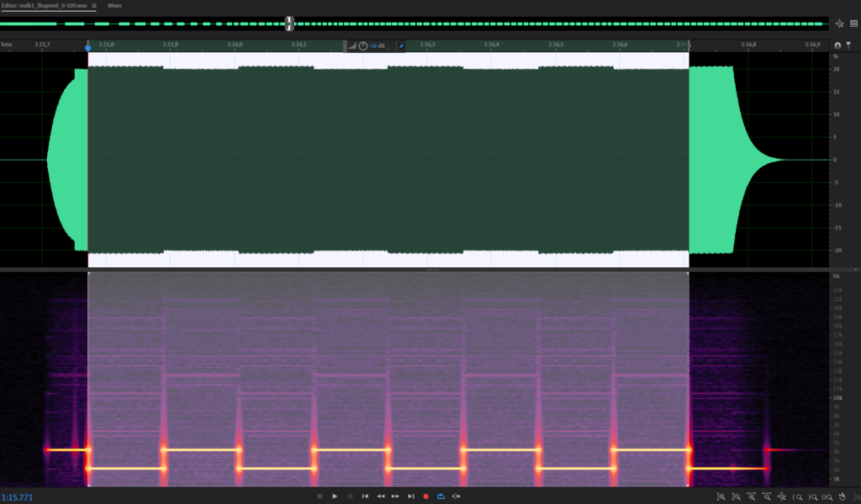Screen dimensions: 861x504
Task: Click the Hz frequency scale label
Action: coord(837,276)
